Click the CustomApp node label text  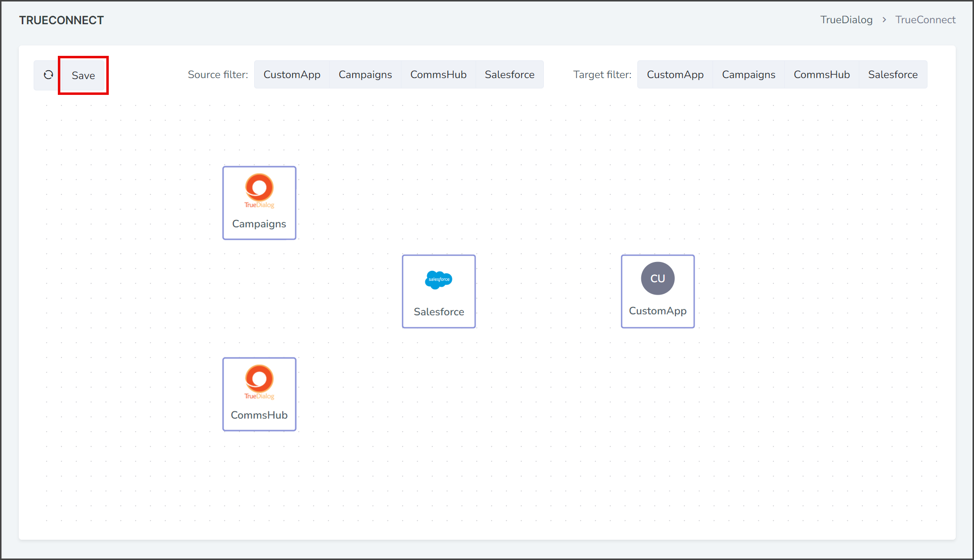pos(658,311)
